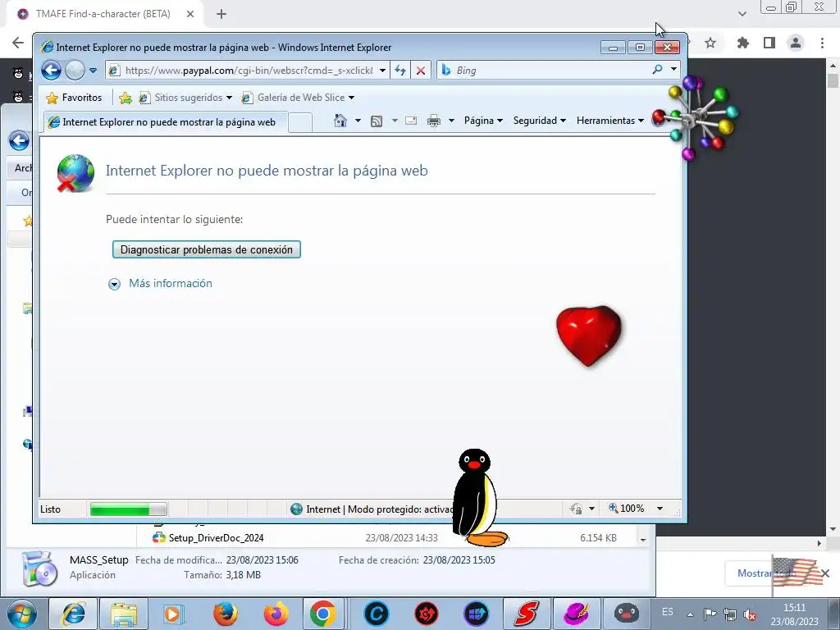The height and width of the screenshot is (630, 840).
Task: Click the Internet Explorer Back arrow button
Action: [x=52, y=71]
